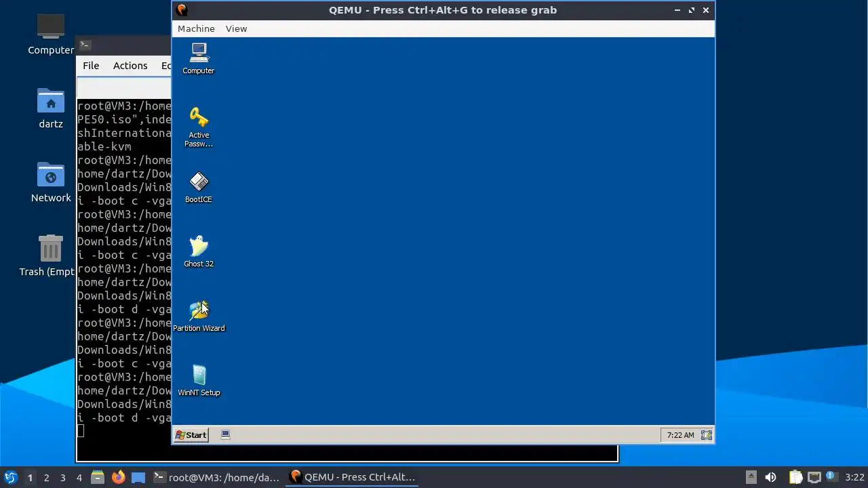Open the host application menu launcher
Viewport: 868px width, 488px height.
pyautogui.click(x=10, y=477)
